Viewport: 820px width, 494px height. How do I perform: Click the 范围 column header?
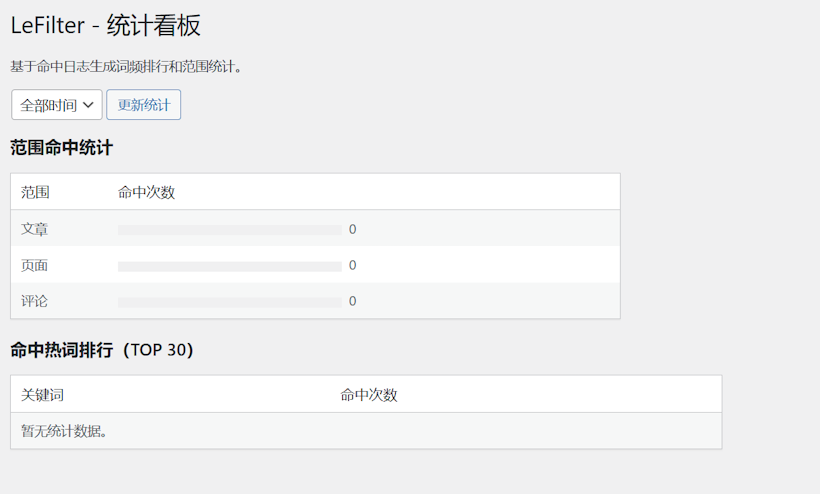(35, 192)
